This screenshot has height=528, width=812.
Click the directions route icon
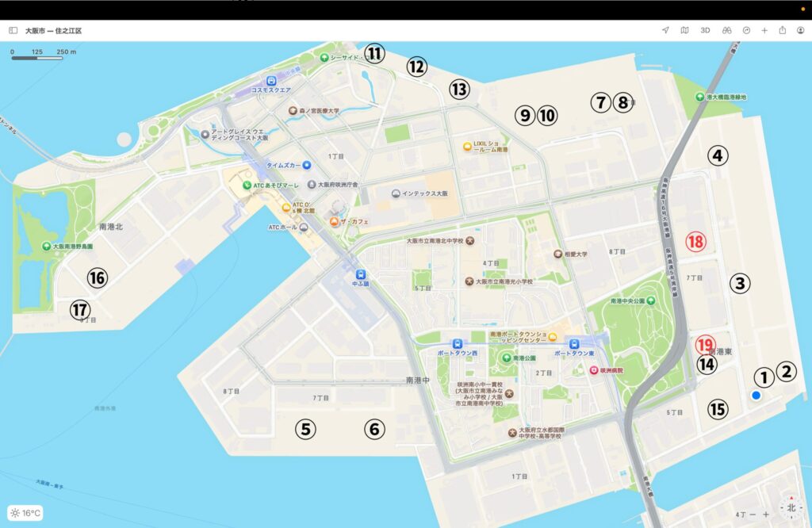[x=745, y=30]
